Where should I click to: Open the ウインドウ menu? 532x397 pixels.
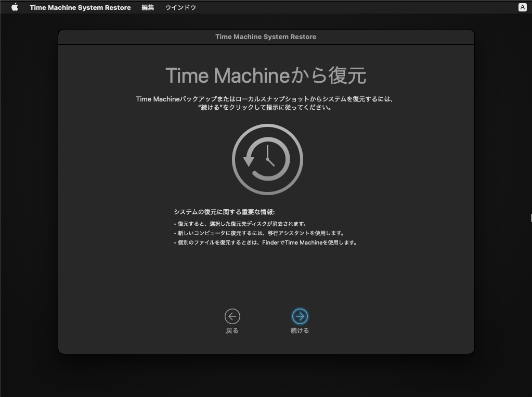tap(180, 7)
